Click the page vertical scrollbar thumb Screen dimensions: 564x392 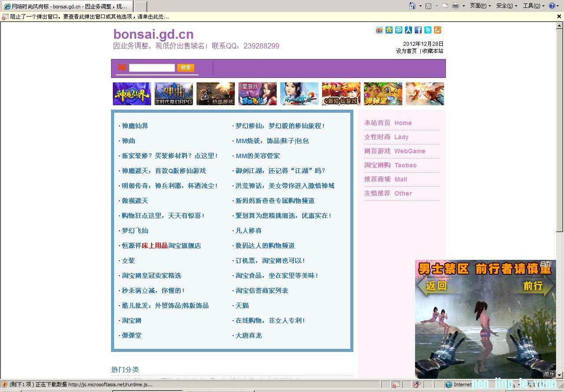(560, 131)
